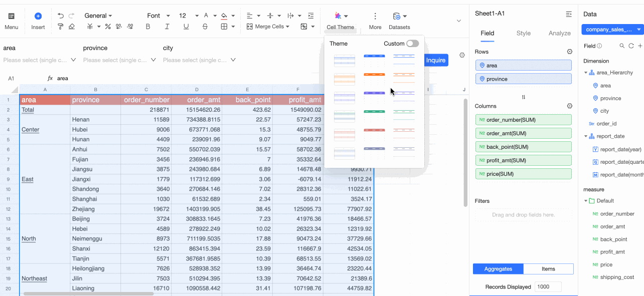Open the General number format dropdown

click(x=98, y=16)
